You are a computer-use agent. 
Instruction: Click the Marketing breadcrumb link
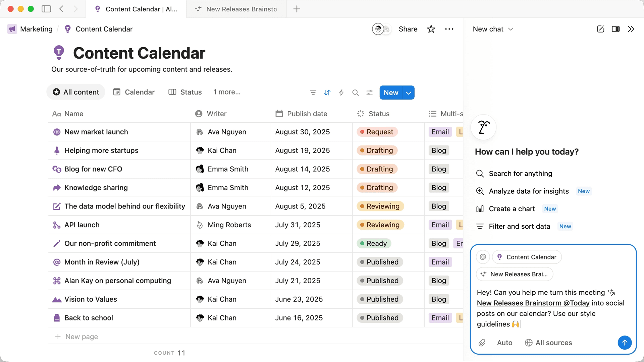(36, 29)
